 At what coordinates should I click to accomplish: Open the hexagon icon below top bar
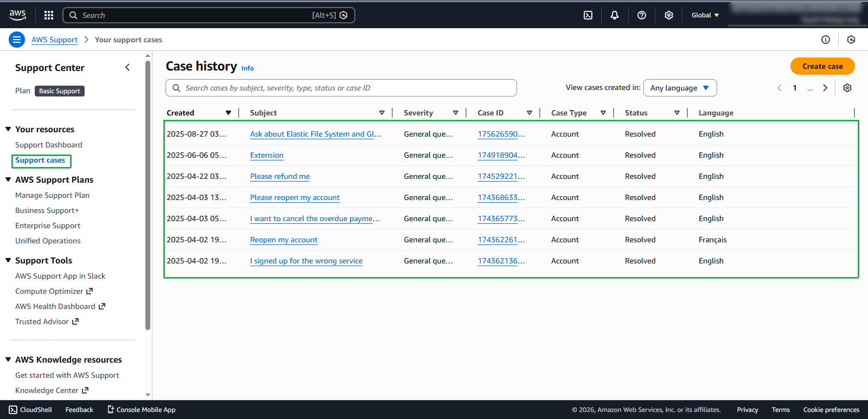tap(851, 40)
